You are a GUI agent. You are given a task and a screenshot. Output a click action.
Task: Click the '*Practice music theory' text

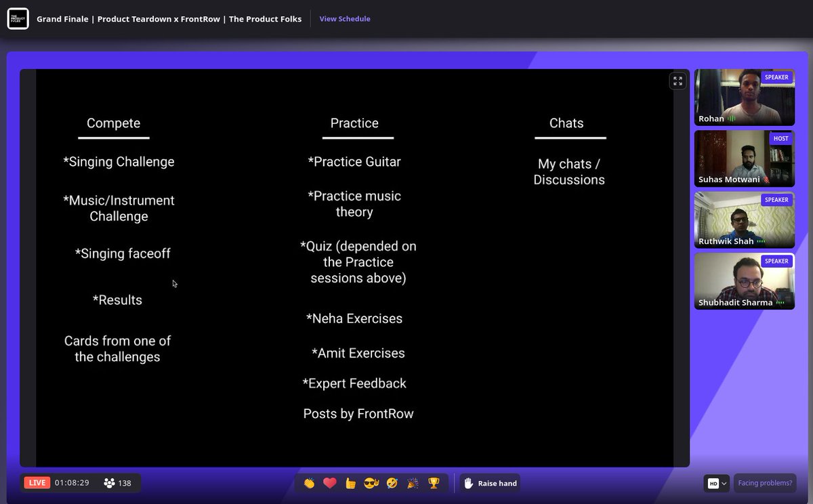tap(354, 204)
